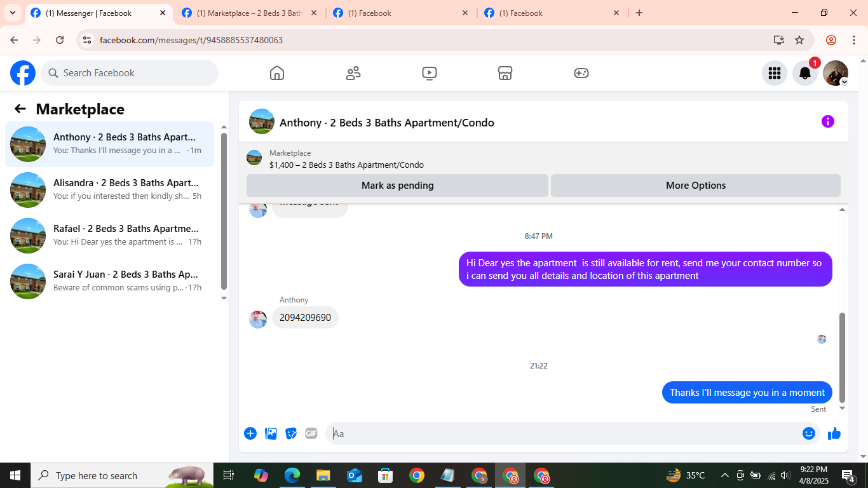Open the Facebook menu grid icon
The image size is (868, 488).
click(x=774, y=73)
